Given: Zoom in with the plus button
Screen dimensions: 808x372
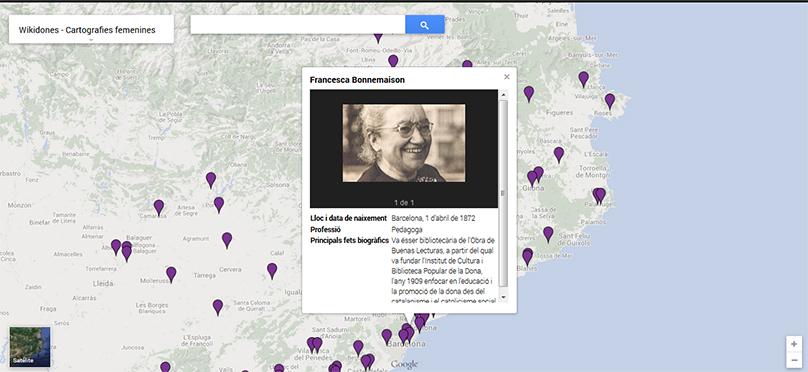Looking at the screenshot, I should [x=794, y=344].
